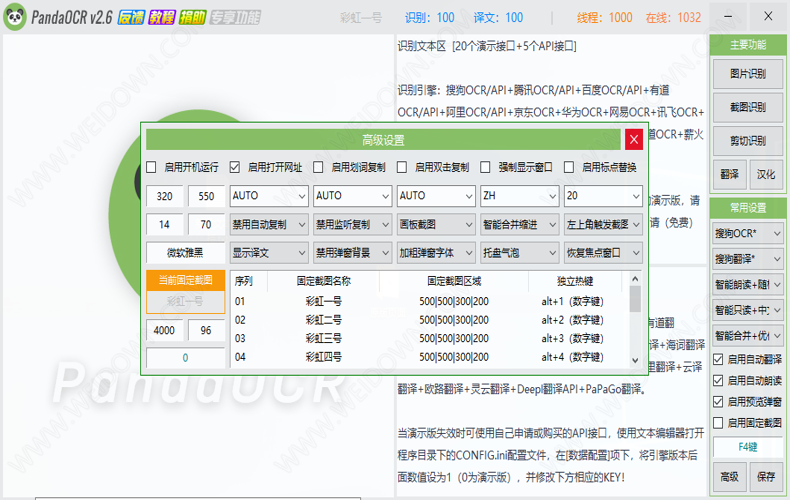Toggle 启用自动朗读 checkbox

[x=718, y=381]
